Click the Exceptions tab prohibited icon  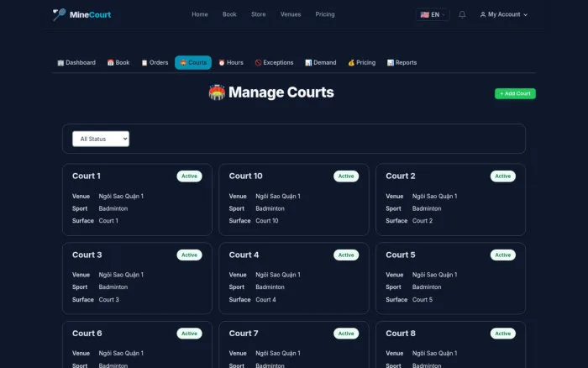coord(259,63)
